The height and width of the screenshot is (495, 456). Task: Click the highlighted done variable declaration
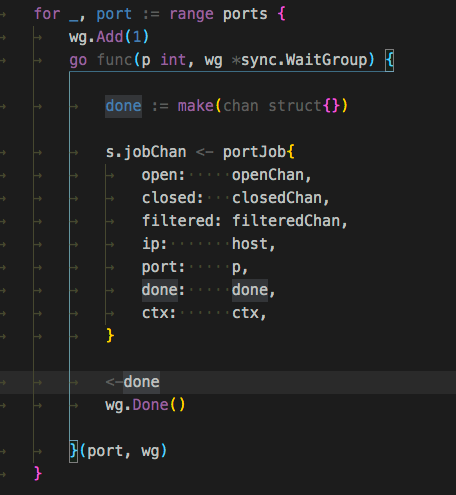[123, 106]
